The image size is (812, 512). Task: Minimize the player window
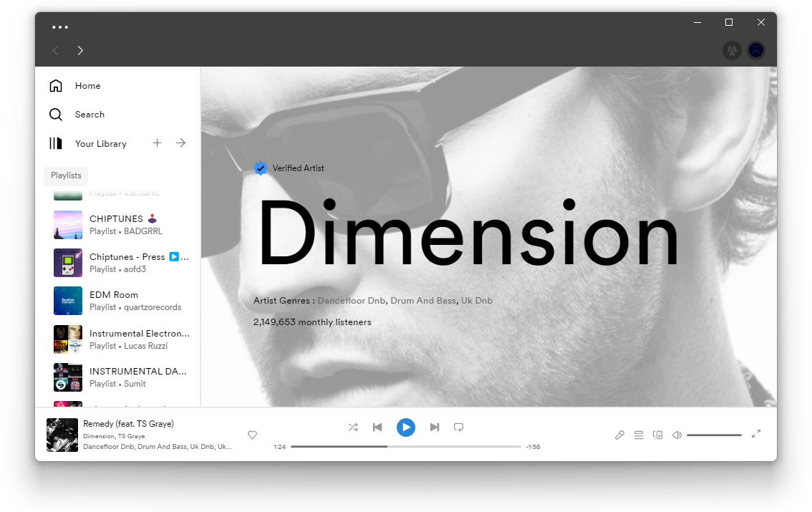(697, 22)
